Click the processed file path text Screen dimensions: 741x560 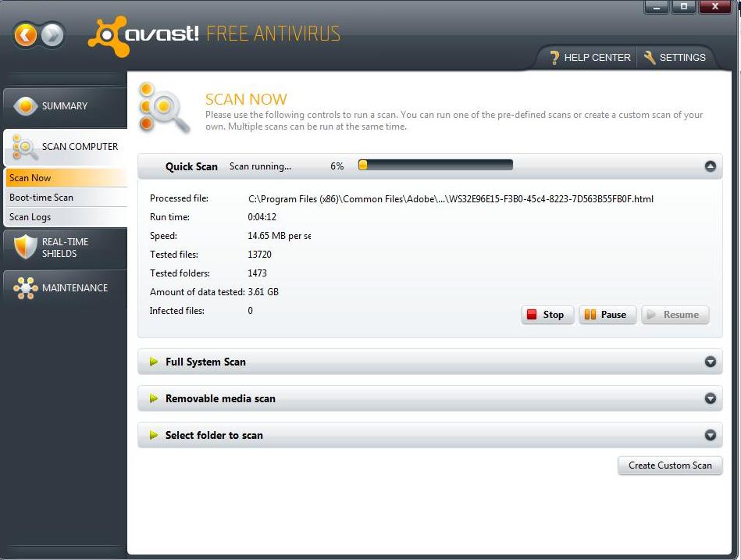click(x=451, y=199)
